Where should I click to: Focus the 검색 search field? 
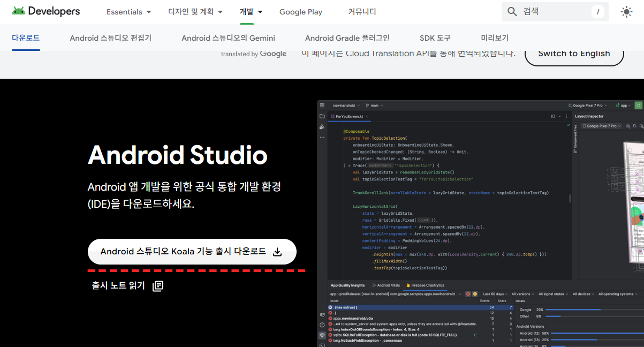tap(555, 12)
